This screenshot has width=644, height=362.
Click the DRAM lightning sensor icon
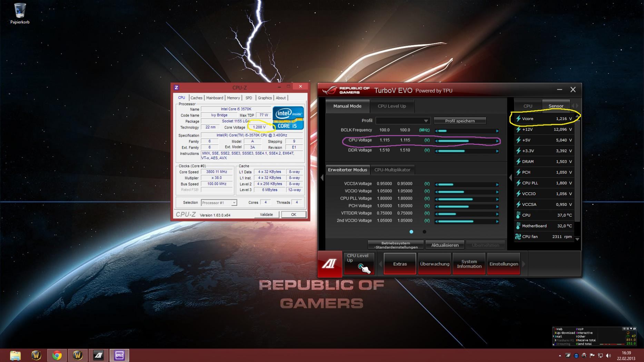tap(518, 161)
